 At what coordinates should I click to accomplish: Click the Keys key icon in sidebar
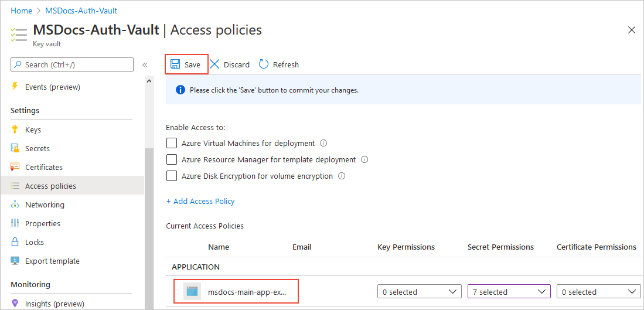click(15, 130)
